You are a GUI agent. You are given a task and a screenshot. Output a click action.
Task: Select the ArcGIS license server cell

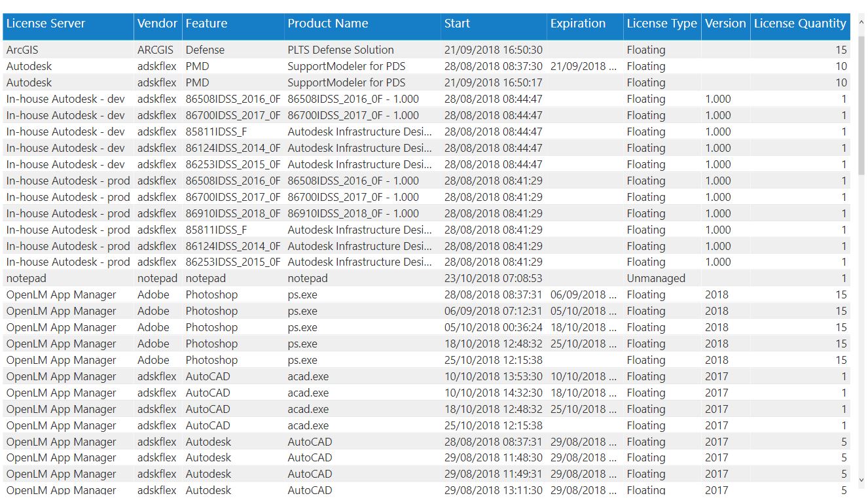[x=27, y=50]
